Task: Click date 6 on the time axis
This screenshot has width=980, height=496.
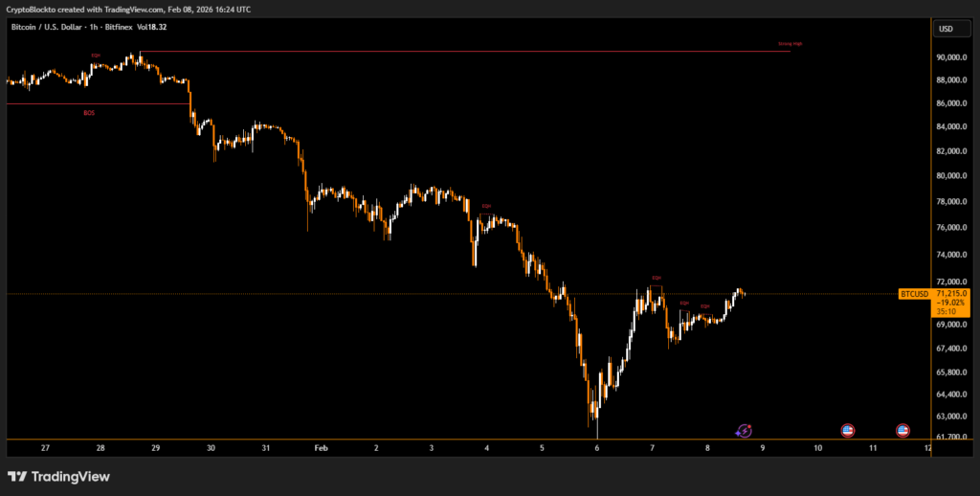Action: [596, 447]
